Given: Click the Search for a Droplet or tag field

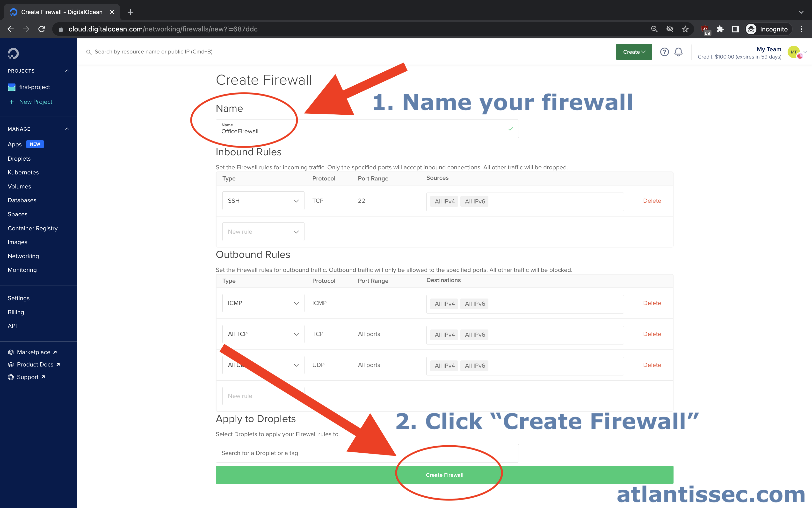Looking at the screenshot, I should (x=367, y=453).
